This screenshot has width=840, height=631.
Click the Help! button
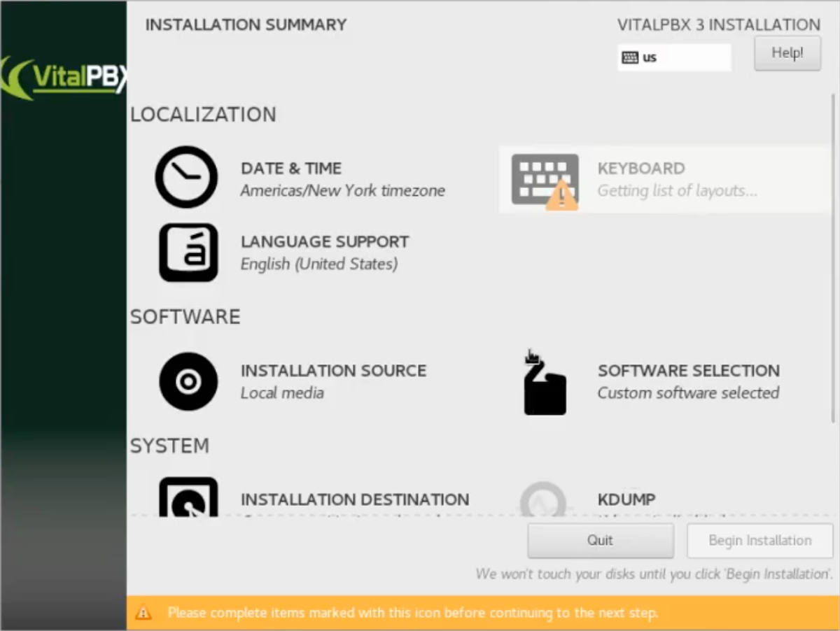[787, 53]
